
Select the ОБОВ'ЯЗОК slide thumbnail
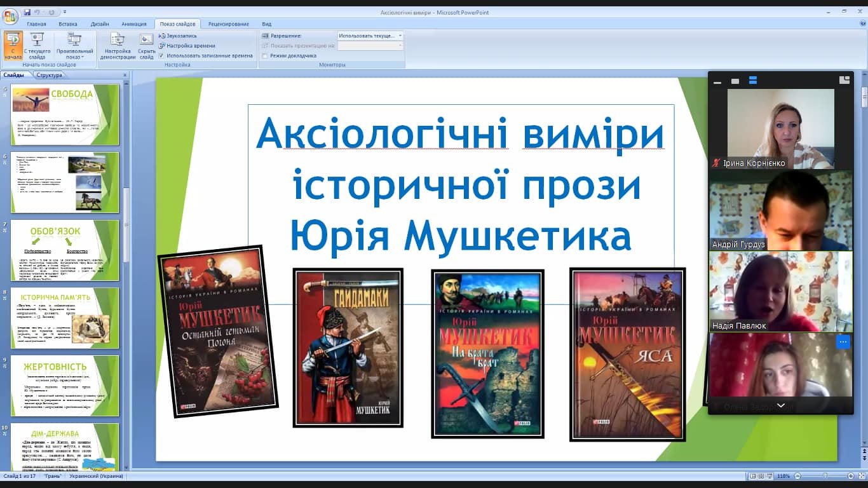pyautogui.click(x=65, y=250)
